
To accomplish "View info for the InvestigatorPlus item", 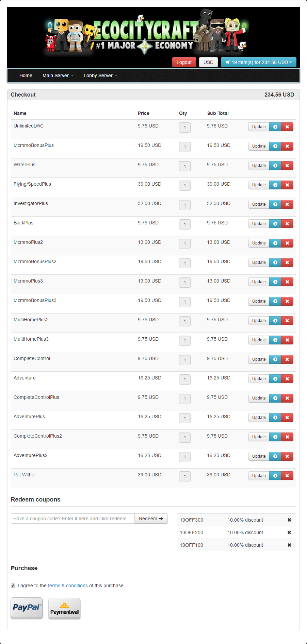I will [x=275, y=204].
